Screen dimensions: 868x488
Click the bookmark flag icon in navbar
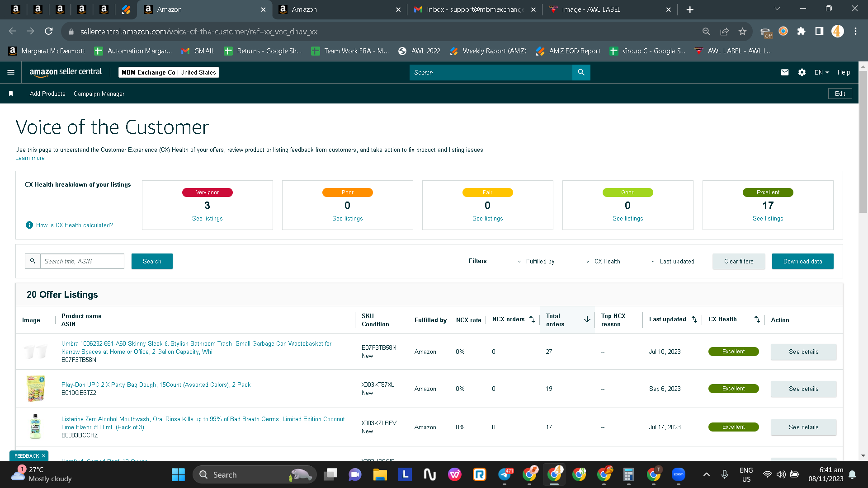11,94
